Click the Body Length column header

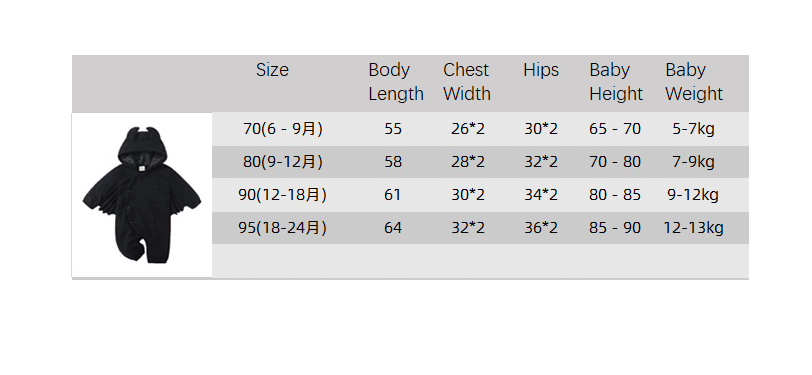tap(396, 82)
